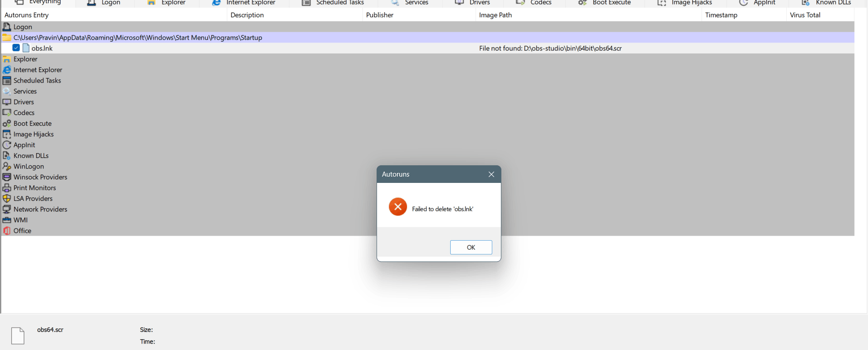Click the WinLogon category icon

pyautogui.click(x=7, y=167)
